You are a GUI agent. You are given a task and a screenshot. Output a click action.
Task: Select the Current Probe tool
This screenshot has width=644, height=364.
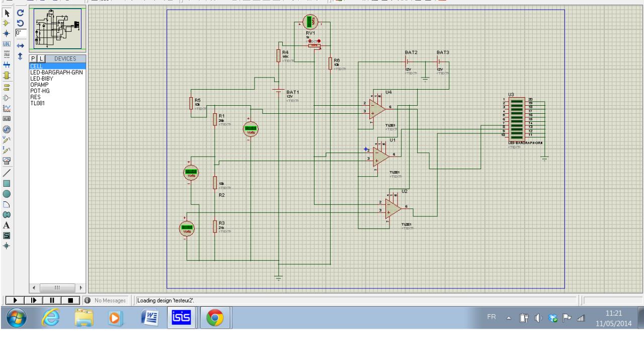pyautogui.click(x=7, y=150)
